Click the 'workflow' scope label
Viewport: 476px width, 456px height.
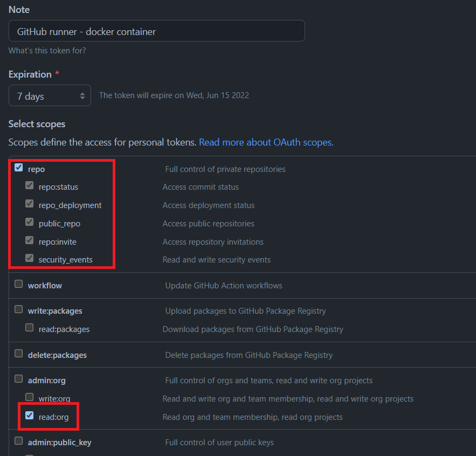click(x=45, y=286)
